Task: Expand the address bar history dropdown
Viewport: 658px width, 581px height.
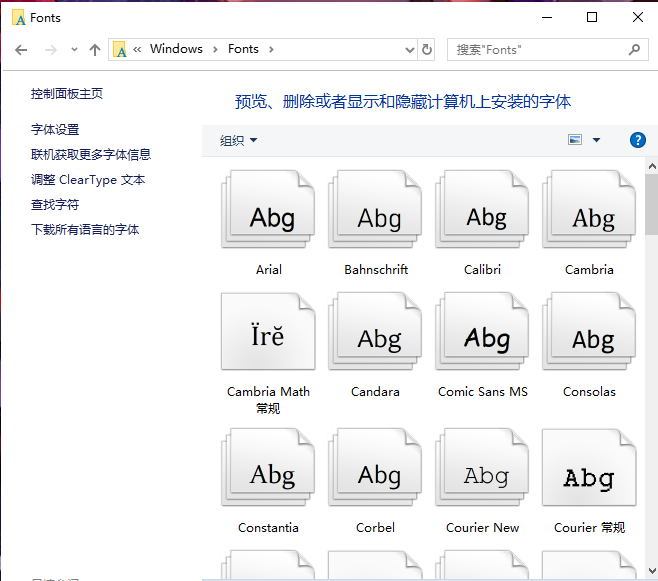Action: [410, 50]
